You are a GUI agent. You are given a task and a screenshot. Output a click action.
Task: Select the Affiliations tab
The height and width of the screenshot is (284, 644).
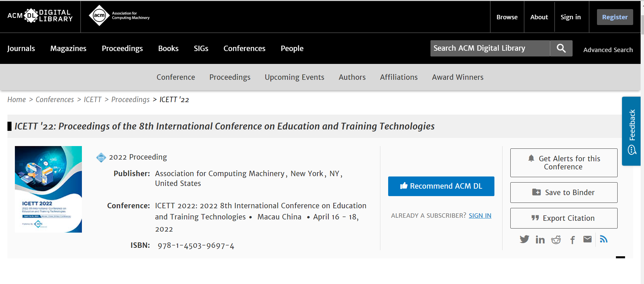click(x=399, y=77)
